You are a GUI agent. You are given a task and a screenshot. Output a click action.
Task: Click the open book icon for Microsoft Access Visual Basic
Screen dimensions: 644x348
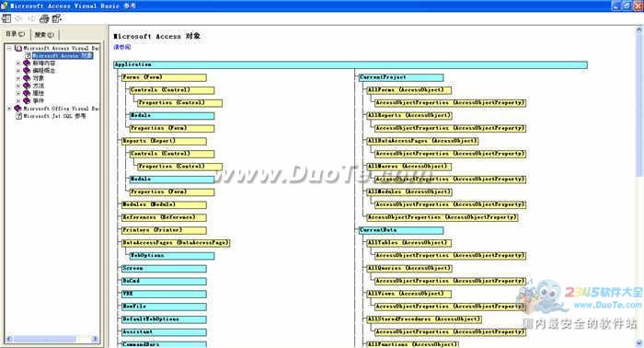click(x=18, y=48)
